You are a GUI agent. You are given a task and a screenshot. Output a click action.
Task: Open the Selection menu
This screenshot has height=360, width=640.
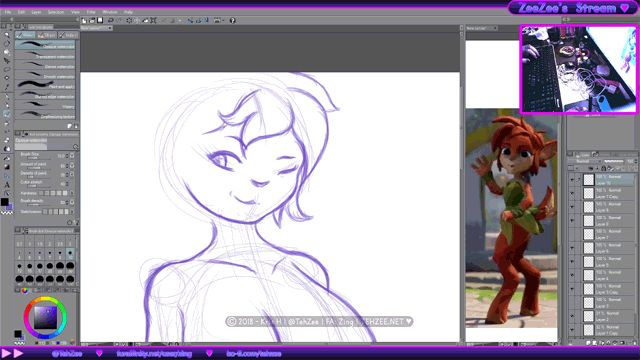click(56, 12)
